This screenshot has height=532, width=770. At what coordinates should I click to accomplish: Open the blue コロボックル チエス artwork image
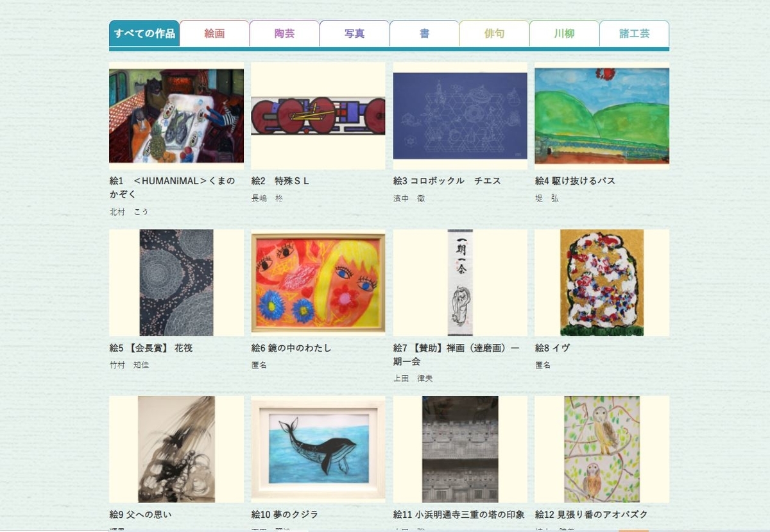(x=460, y=116)
